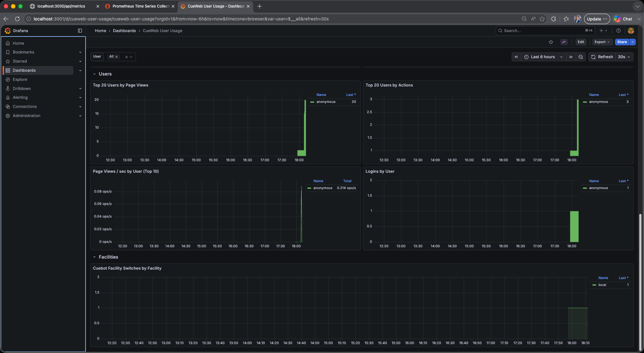Switch to the localhost:3000/api/metrics tab
The width and height of the screenshot is (644, 353).
coord(61,6)
